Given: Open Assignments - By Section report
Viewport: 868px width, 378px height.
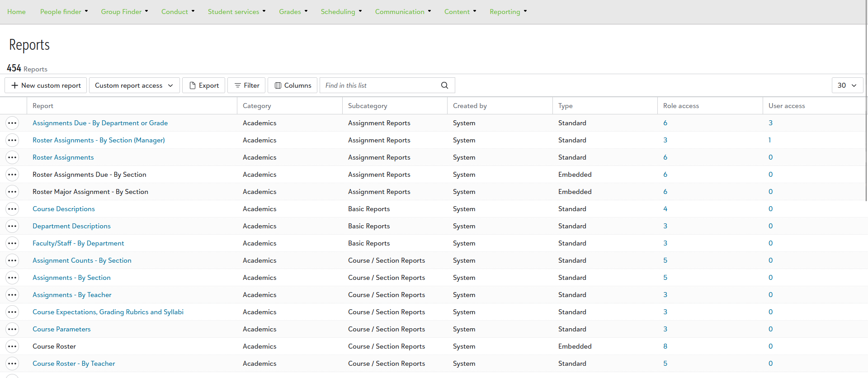Looking at the screenshot, I should click(71, 278).
